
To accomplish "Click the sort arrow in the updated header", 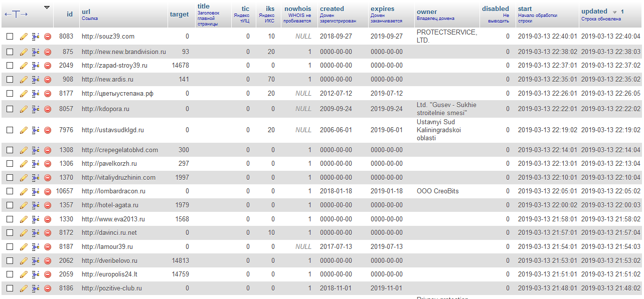I will 614,12.
